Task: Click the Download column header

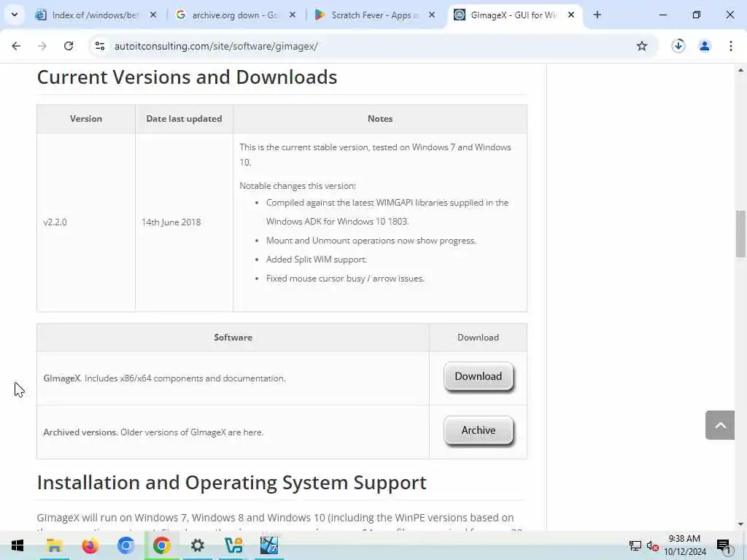Action: pos(478,337)
